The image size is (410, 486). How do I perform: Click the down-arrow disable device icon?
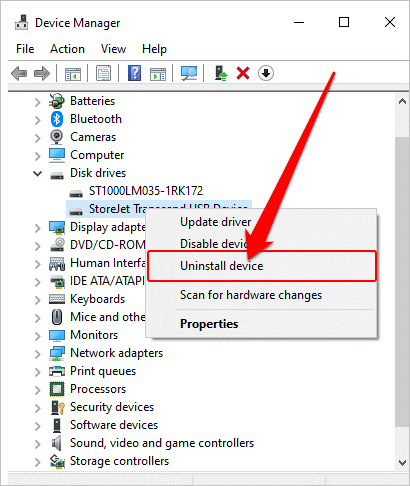tap(266, 73)
